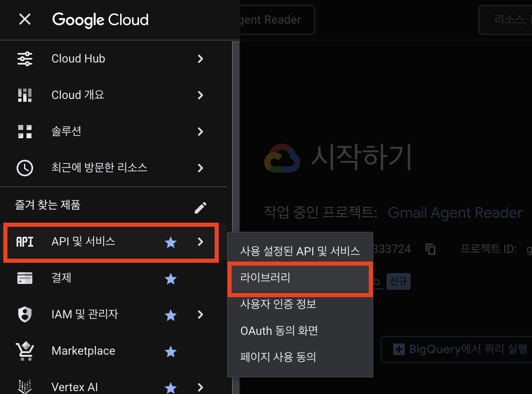Open 결제 menu item

pos(114,278)
